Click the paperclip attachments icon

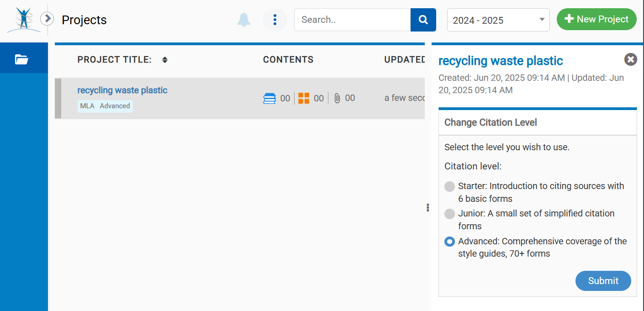click(337, 98)
